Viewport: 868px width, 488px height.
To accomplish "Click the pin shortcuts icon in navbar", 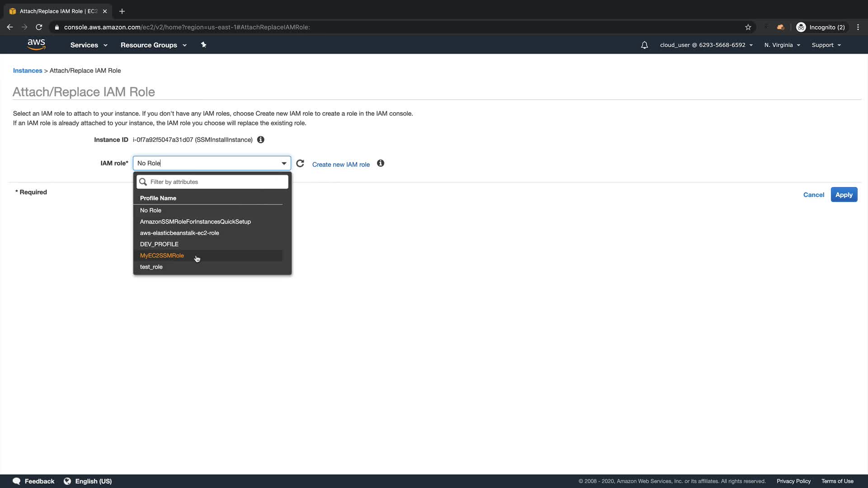I will pos(203,45).
